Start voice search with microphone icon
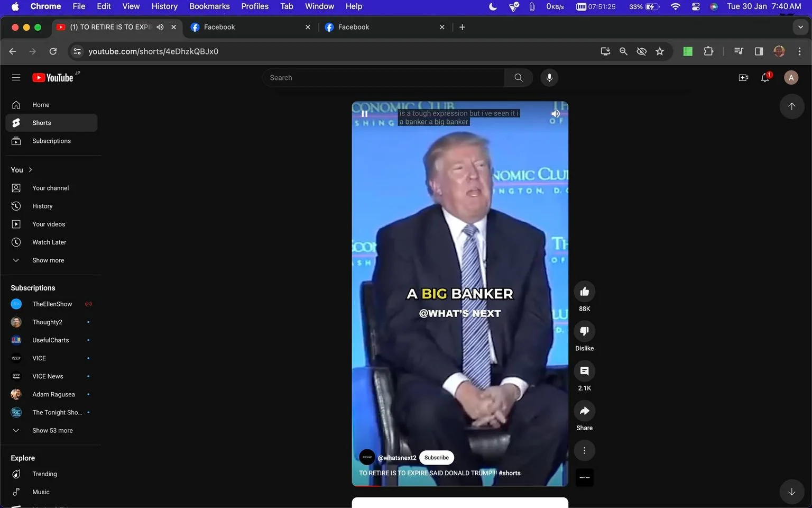Viewport: 812px width, 508px height. (x=549, y=78)
